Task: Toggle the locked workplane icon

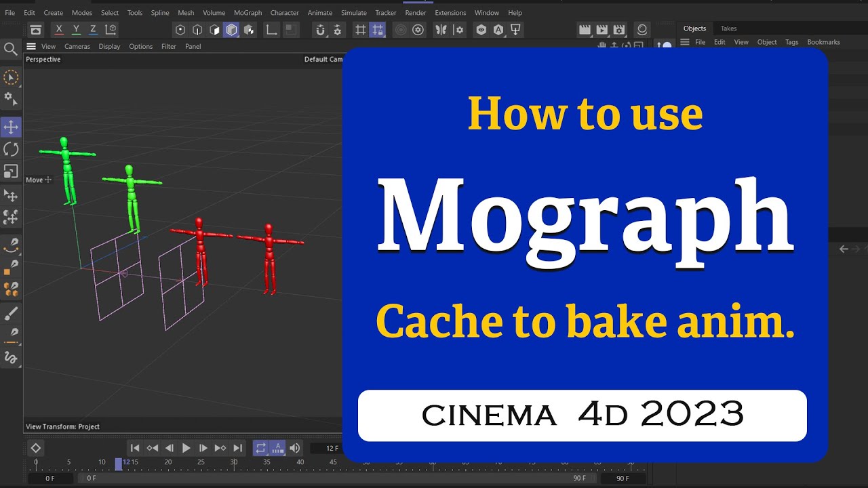Action: (378, 30)
